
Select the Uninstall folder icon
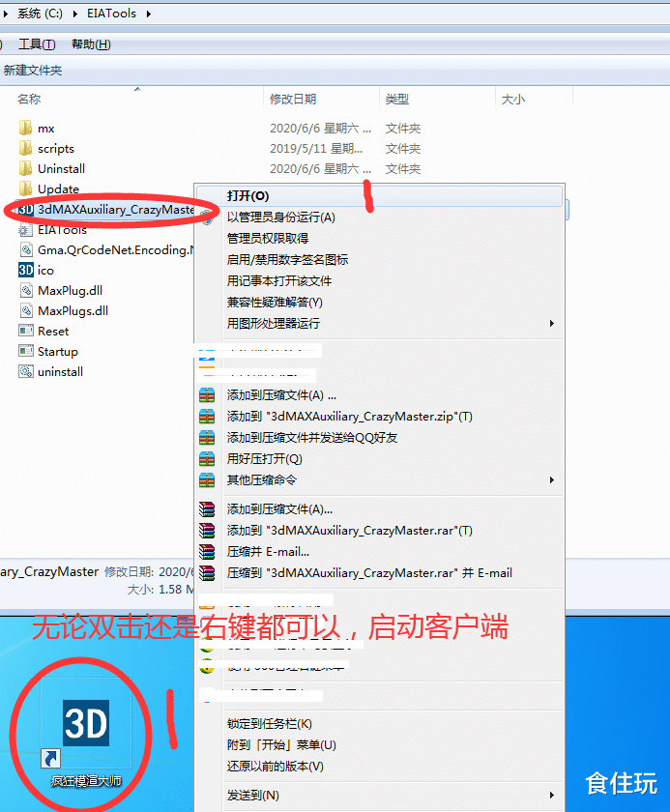point(25,168)
